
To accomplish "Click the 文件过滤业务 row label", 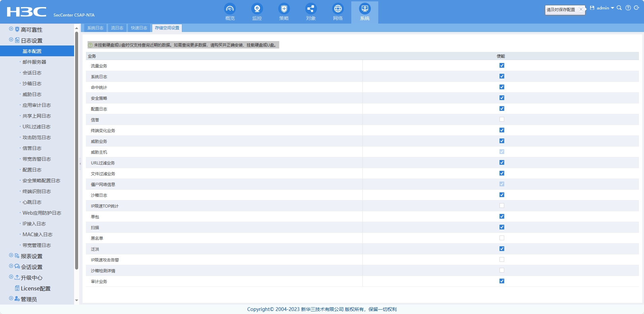I will [103, 174].
